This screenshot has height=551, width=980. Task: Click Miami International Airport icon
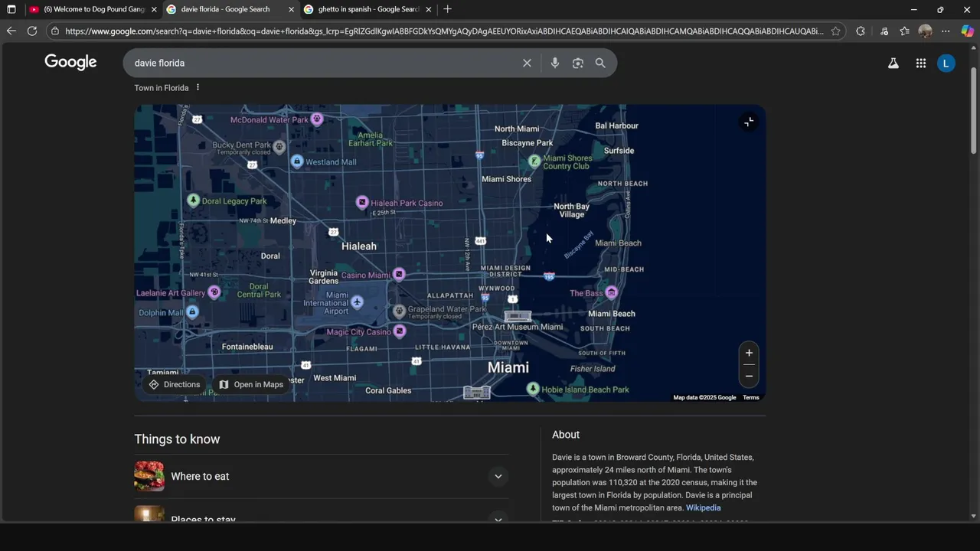(x=357, y=302)
